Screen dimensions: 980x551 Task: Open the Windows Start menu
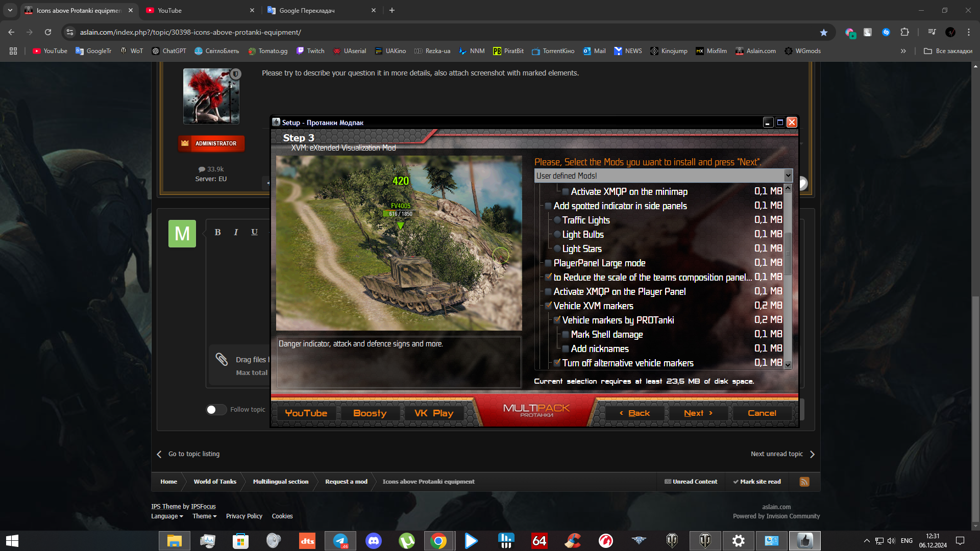tap(12, 541)
